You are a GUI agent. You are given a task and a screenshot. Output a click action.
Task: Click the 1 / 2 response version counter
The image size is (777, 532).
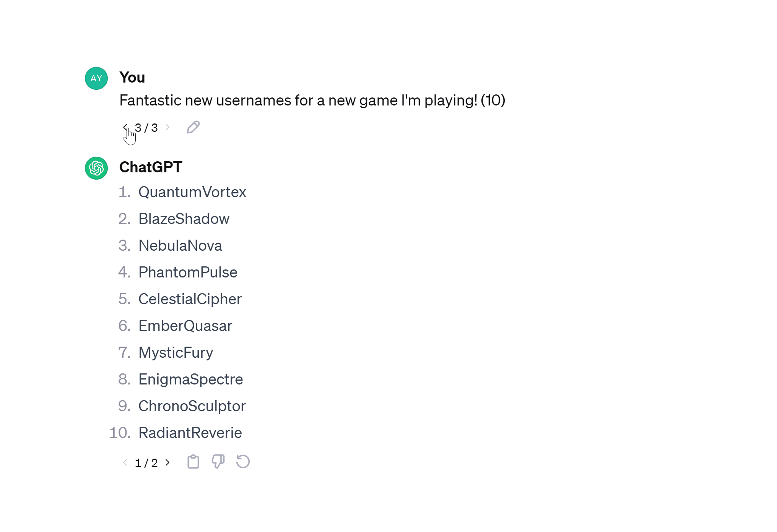[146, 463]
